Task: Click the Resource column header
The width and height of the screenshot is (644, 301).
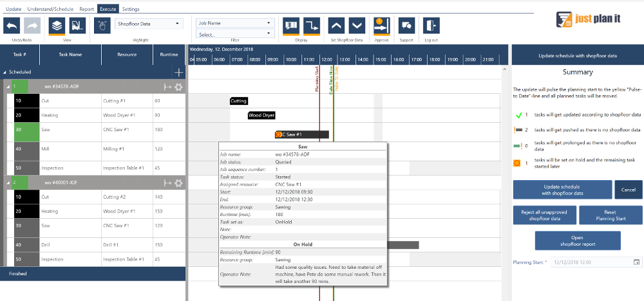Action: pyautogui.click(x=127, y=55)
